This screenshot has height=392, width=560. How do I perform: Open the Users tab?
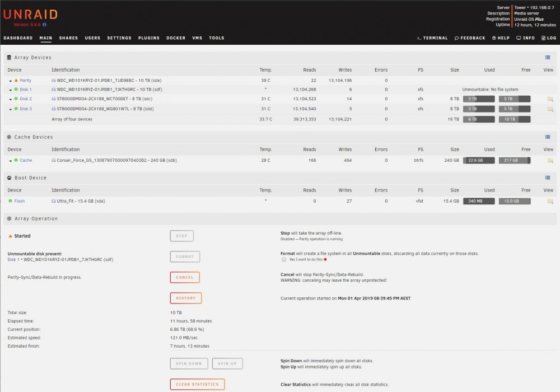pos(92,38)
